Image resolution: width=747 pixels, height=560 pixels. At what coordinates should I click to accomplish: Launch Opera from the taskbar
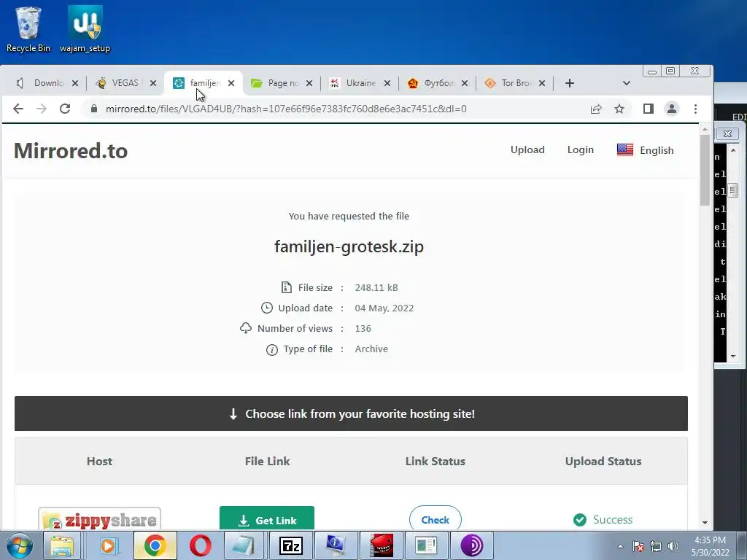coord(201,545)
